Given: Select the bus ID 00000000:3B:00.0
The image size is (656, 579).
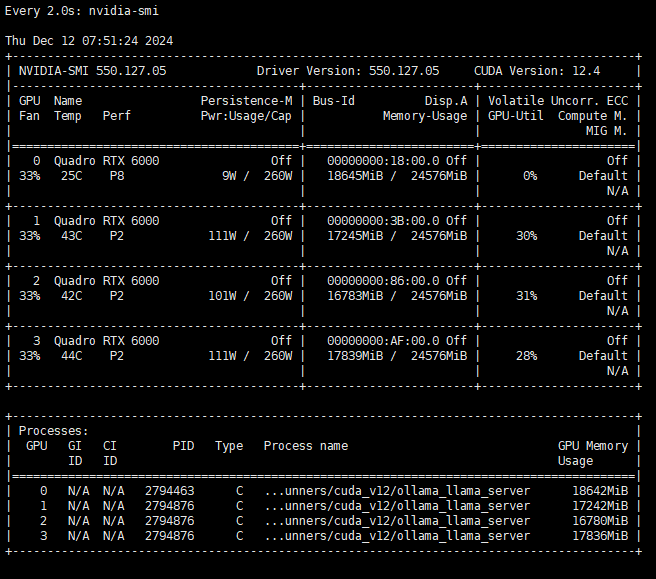Looking at the screenshot, I should pyautogui.click(x=384, y=221).
